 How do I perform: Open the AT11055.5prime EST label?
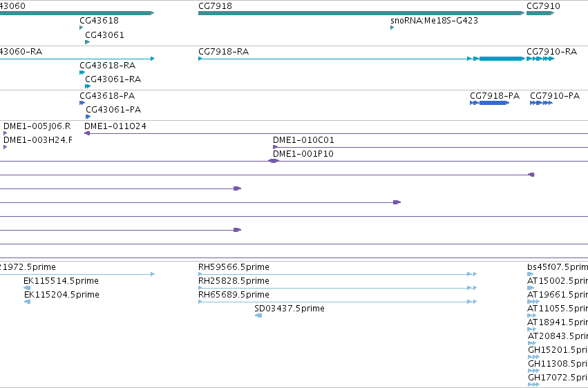(x=557, y=308)
